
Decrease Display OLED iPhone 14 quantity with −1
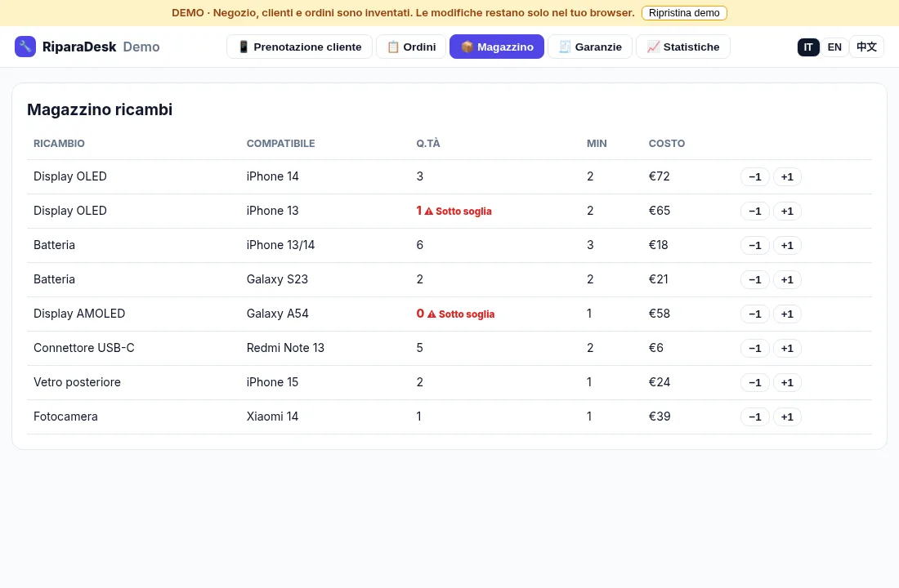click(x=754, y=176)
